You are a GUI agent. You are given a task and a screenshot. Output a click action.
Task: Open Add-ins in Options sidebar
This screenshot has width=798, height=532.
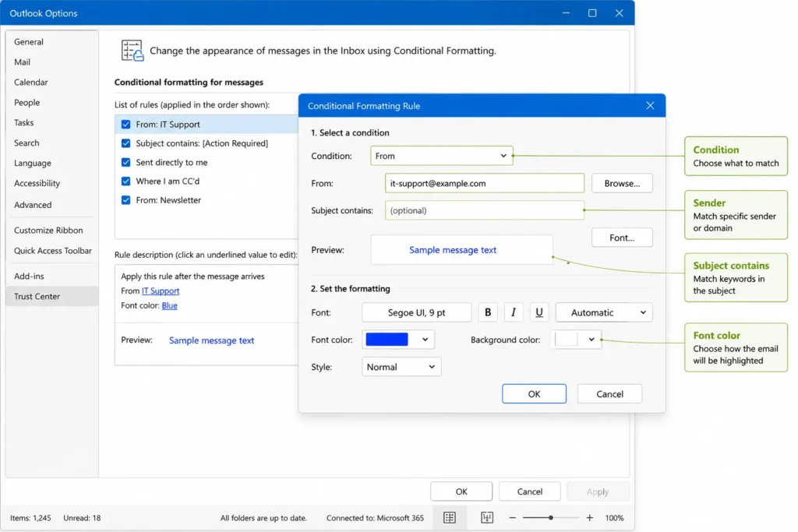pos(51,276)
